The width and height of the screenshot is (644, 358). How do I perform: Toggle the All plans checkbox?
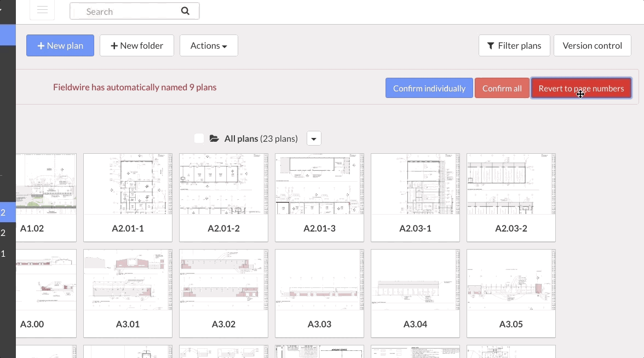(x=199, y=138)
